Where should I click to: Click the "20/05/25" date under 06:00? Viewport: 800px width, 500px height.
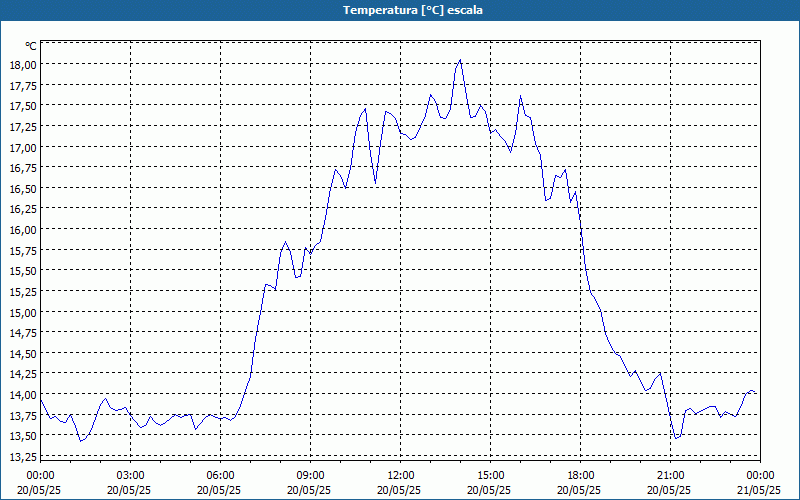[x=219, y=490]
